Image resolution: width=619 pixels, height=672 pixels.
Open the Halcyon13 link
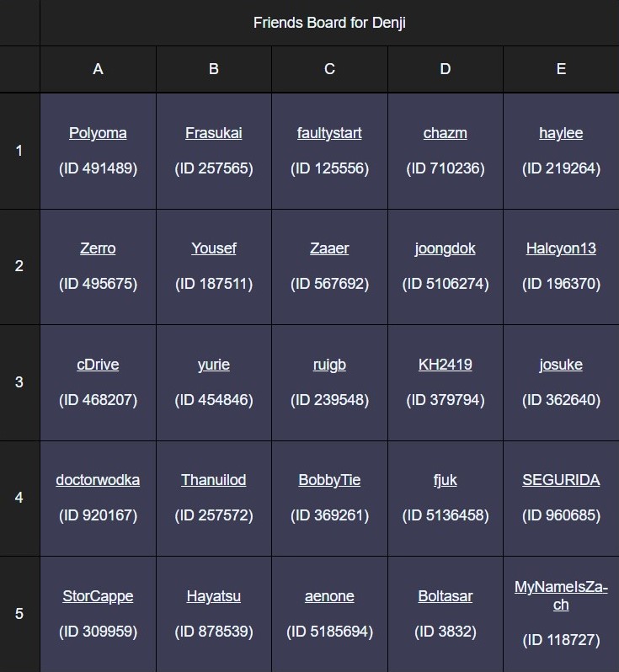pyautogui.click(x=561, y=248)
